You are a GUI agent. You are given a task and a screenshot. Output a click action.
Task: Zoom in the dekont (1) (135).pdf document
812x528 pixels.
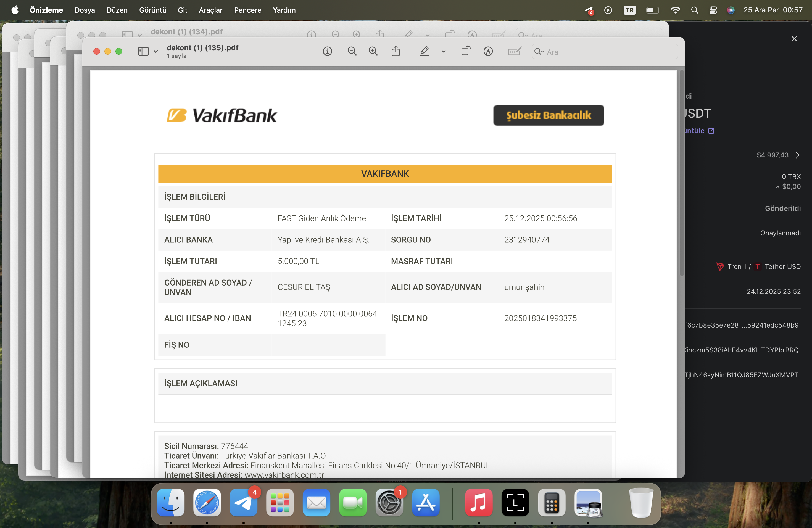373,52
